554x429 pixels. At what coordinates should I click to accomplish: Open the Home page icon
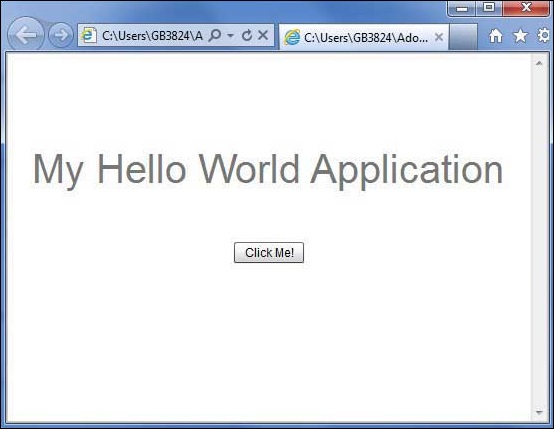click(496, 35)
